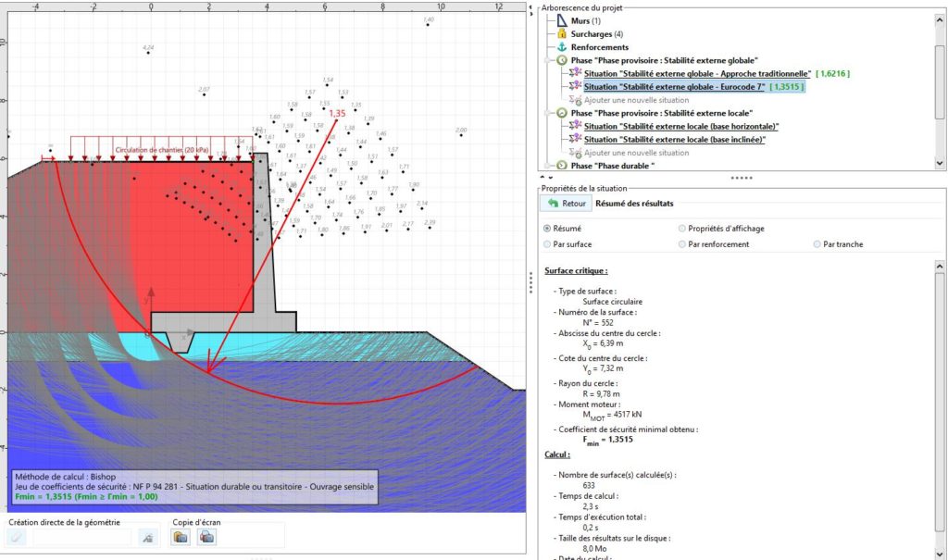The height and width of the screenshot is (560, 948).
Task: Click the project tree scrollbar down arrow
Action: (940, 163)
